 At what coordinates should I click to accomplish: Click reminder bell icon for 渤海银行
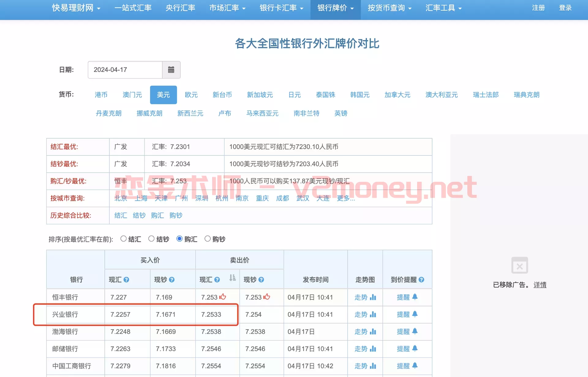415,331
